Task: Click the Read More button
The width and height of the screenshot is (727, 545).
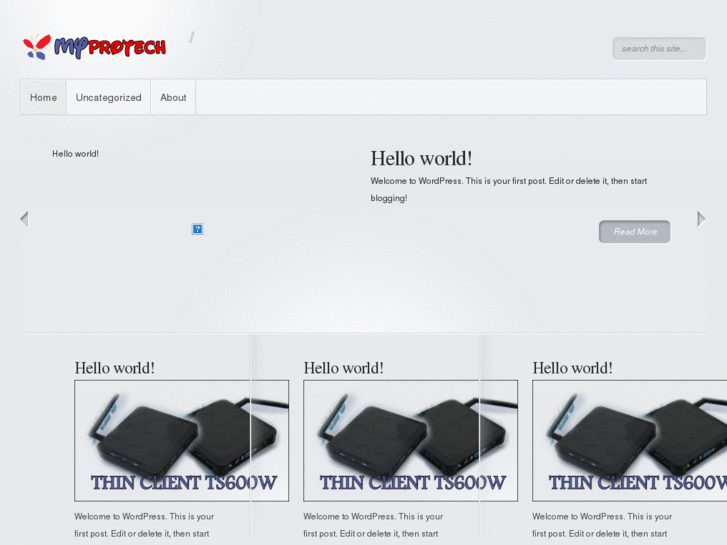Action: tap(635, 231)
